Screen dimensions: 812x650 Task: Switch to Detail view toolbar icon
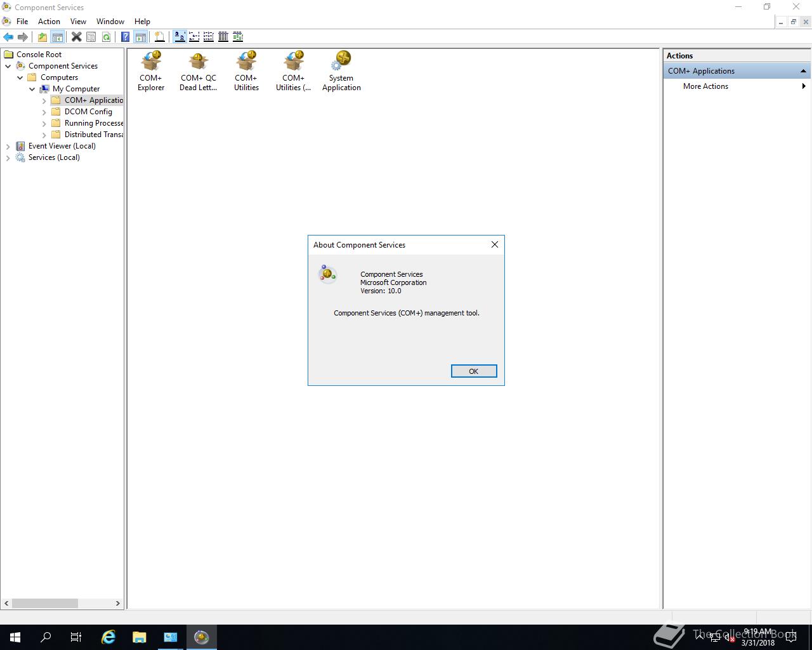point(223,37)
